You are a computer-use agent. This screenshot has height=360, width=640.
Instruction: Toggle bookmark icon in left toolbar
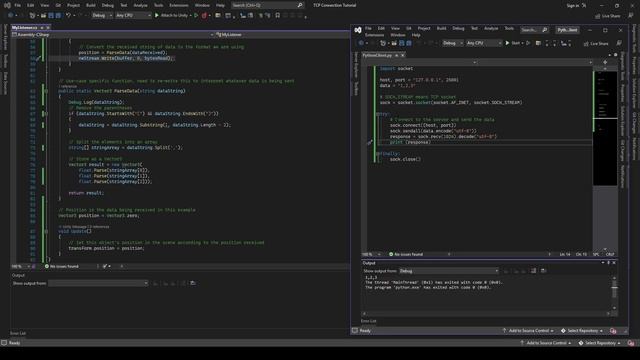pos(278,16)
